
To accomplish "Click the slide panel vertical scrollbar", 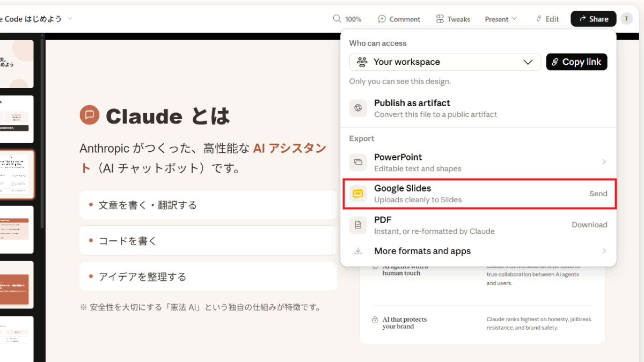I will (x=42, y=134).
